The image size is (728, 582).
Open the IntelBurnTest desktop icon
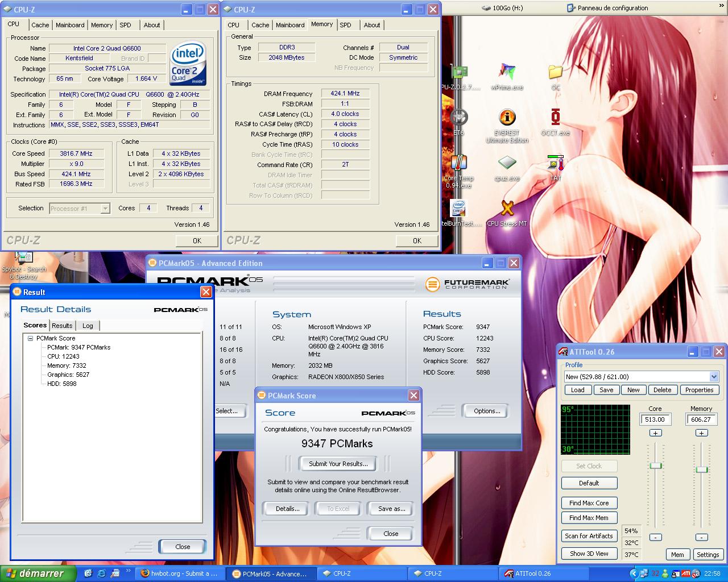pyautogui.click(x=458, y=213)
